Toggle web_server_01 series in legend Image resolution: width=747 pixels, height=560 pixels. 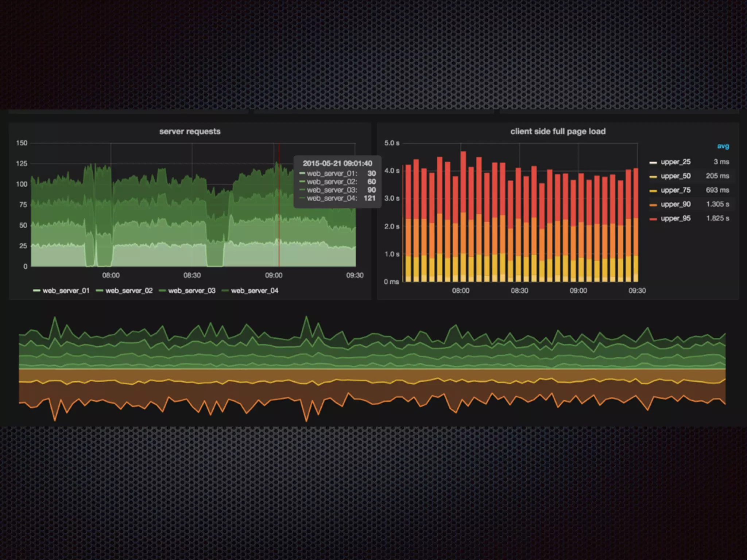coord(66,291)
